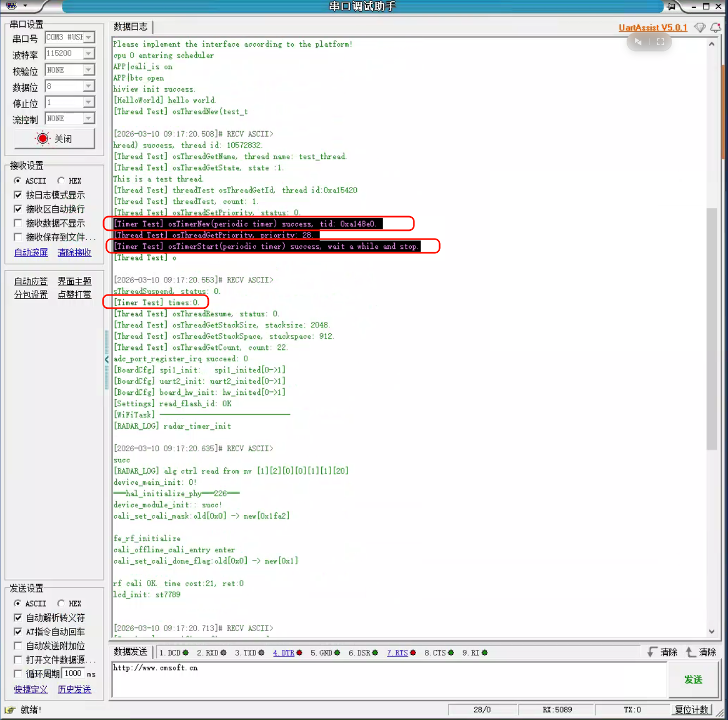
Task: Enable 接收数据不显示 checkbox
Action: click(18, 223)
